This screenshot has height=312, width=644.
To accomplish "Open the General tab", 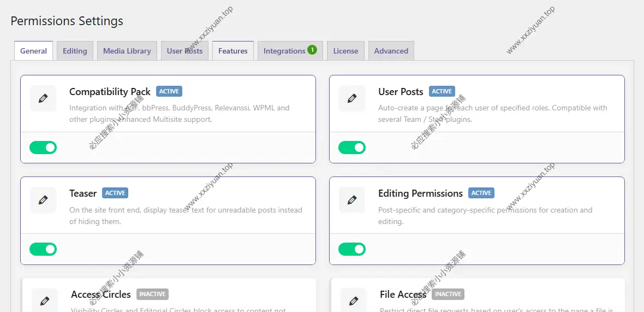I will coord(33,51).
